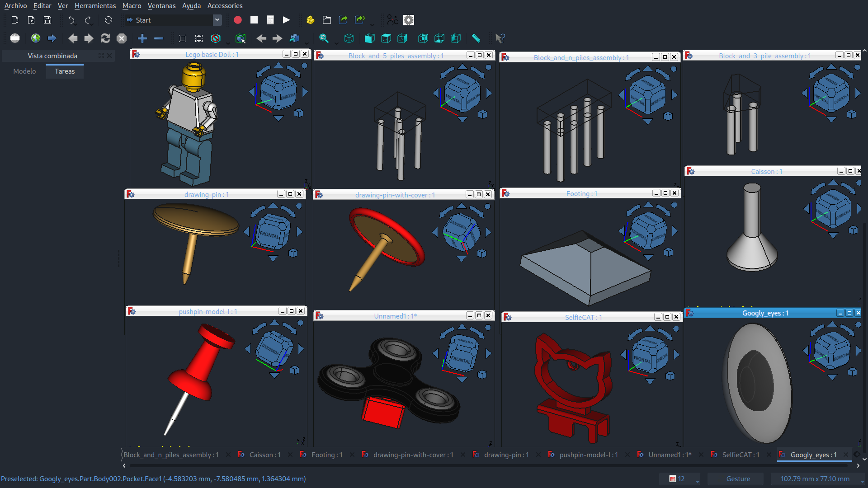Image resolution: width=868 pixels, height=488 pixels.
Task: Zoom out with the blue minus icon
Action: (x=159, y=38)
